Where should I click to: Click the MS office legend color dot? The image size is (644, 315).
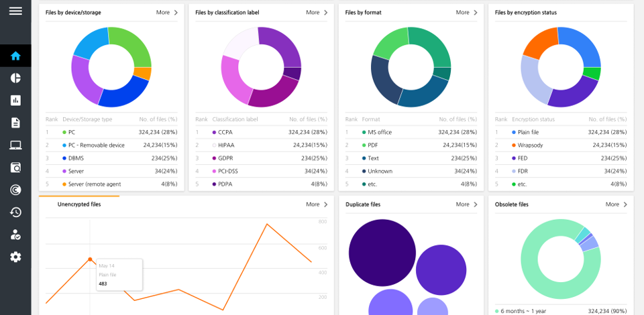[364, 133]
